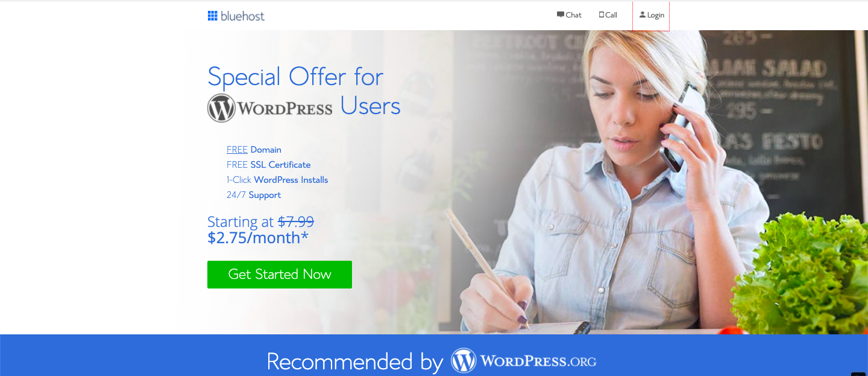Click the 24/7 Support feature
Screen dimensions: 868x376
pos(254,195)
